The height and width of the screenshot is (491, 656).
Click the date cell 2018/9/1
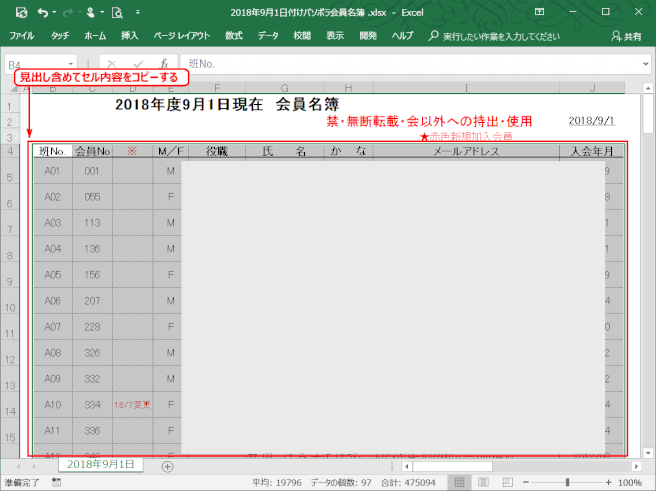click(x=591, y=120)
